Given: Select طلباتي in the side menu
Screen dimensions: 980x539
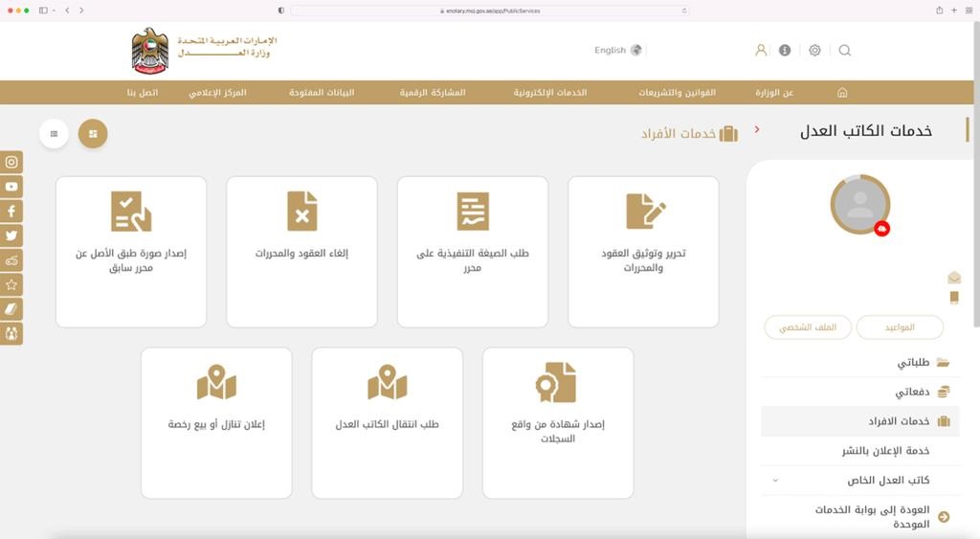Looking at the screenshot, I should pyautogui.click(x=912, y=363).
